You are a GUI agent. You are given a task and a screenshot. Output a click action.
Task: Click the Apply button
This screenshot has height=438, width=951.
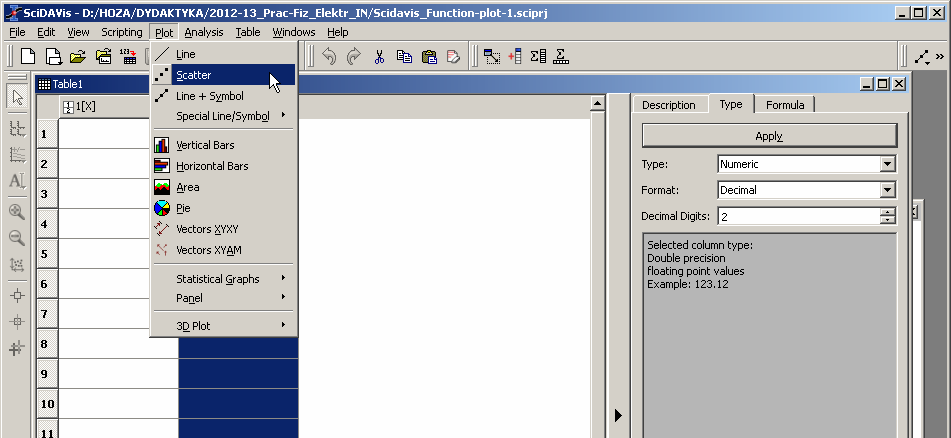click(769, 136)
